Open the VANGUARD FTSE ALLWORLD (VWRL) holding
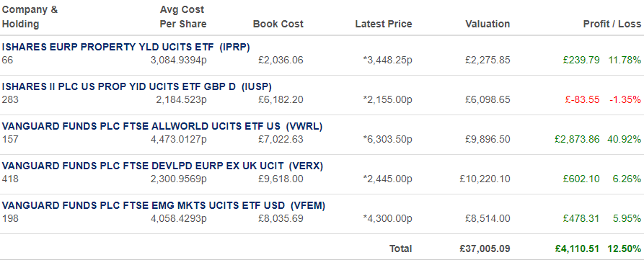Viewport: 644px width, 260px height. (x=162, y=126)
